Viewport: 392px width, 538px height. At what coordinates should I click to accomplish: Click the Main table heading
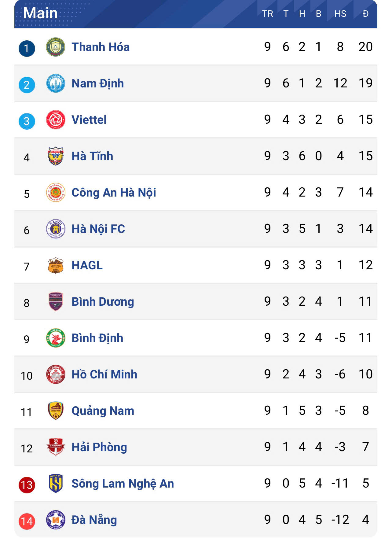pos(40,13)
